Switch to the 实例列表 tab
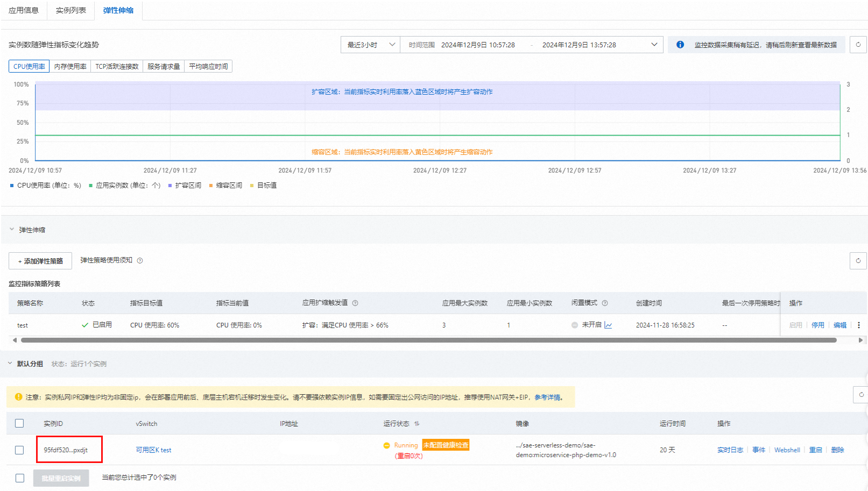Viewport: 868px width, 491px height. [71, 10]
